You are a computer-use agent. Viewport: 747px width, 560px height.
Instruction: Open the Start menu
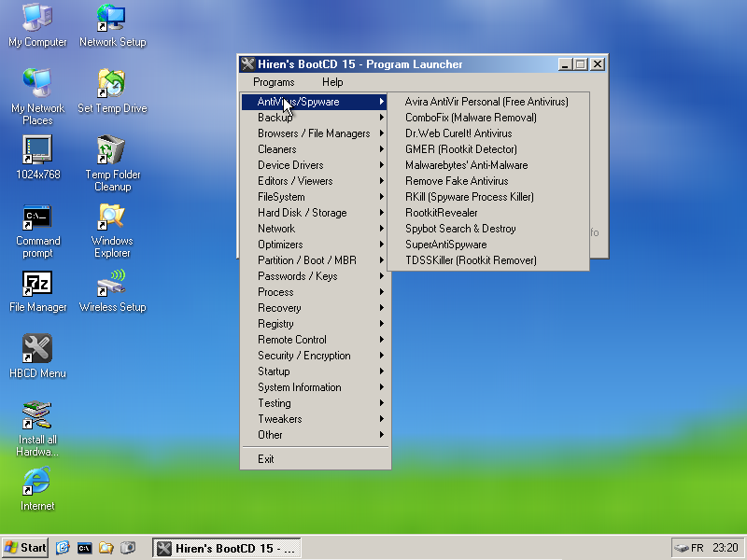click(26, 548)
